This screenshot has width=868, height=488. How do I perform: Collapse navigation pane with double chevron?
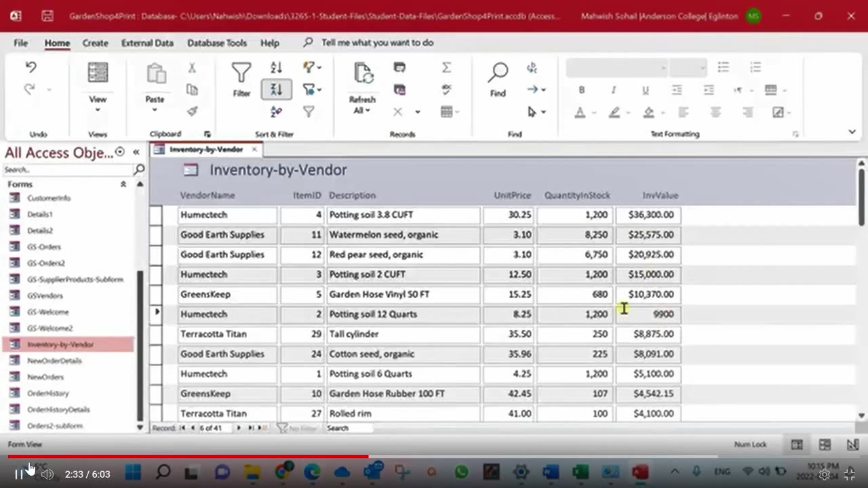(x=136, y=152)
